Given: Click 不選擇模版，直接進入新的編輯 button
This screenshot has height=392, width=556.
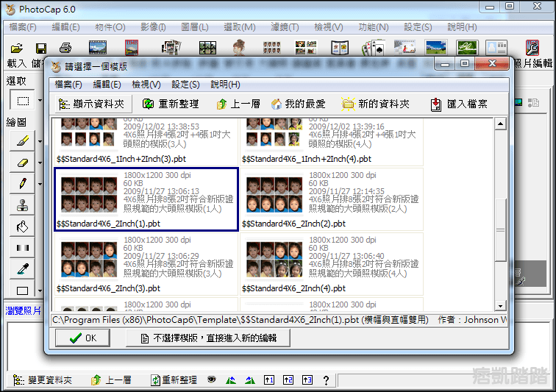Looking at the screenshot, I should click(208, 338).
